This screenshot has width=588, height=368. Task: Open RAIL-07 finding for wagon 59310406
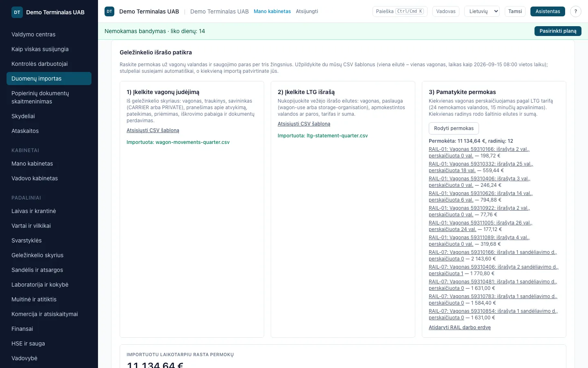pyautogui.click(x=494, y=270)
